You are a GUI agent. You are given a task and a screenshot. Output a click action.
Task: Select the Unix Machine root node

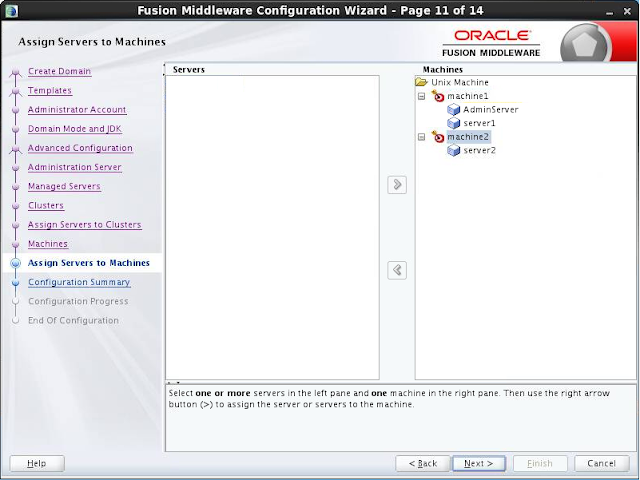460,82
